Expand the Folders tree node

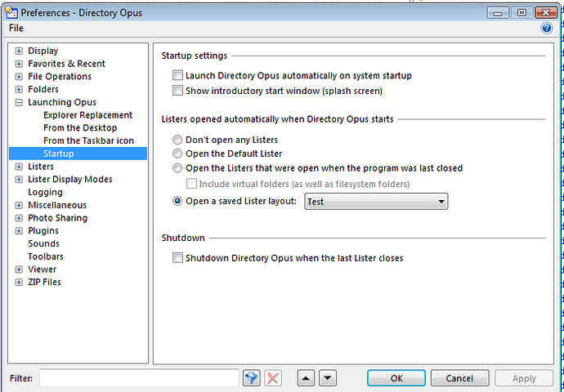(19, 90)
